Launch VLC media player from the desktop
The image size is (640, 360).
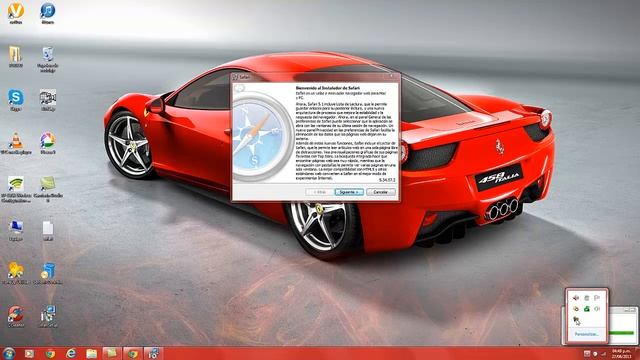[x=16, y=144]
